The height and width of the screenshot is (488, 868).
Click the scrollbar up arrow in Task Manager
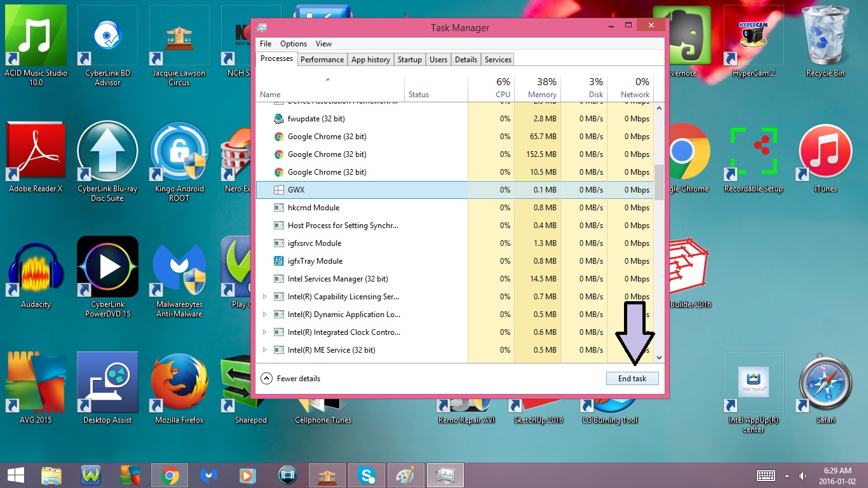coord(659,108)
